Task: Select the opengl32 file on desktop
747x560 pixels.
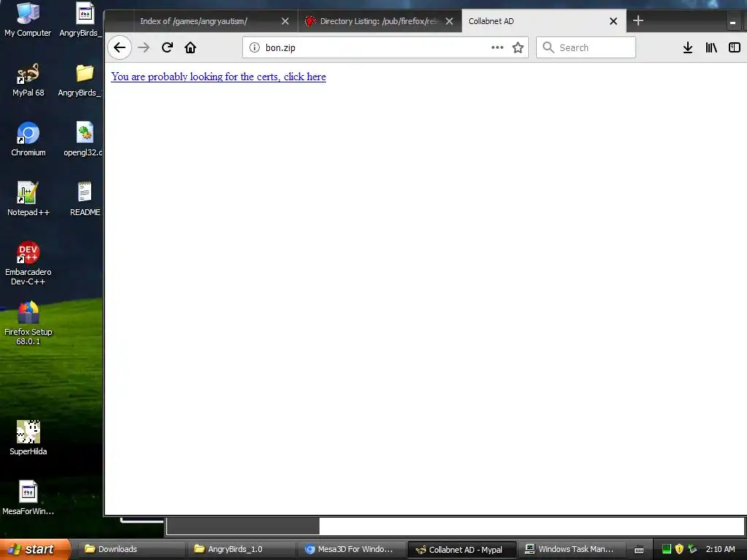Action: pyautogui.click(x=83, y=139)
